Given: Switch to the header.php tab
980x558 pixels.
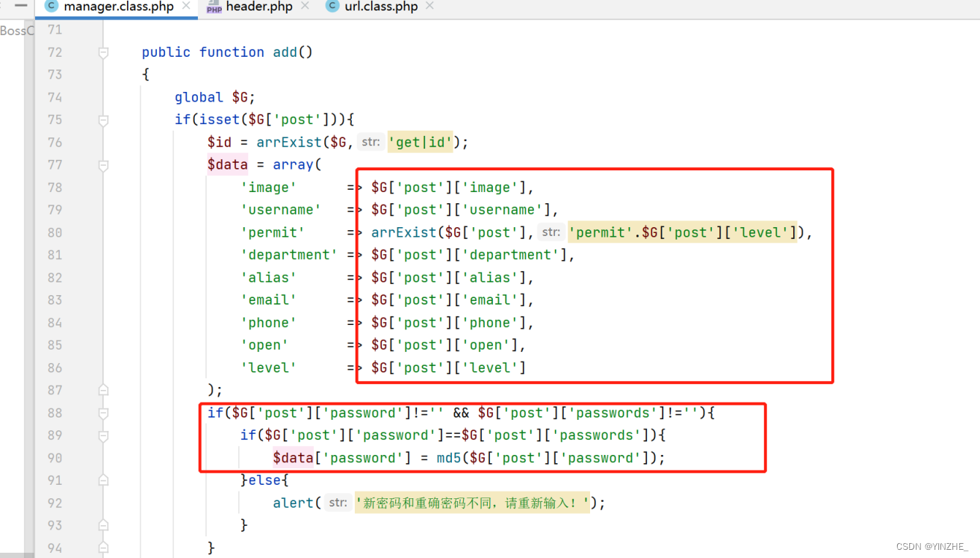Looking at the screenshot, I should click(258, 7).
